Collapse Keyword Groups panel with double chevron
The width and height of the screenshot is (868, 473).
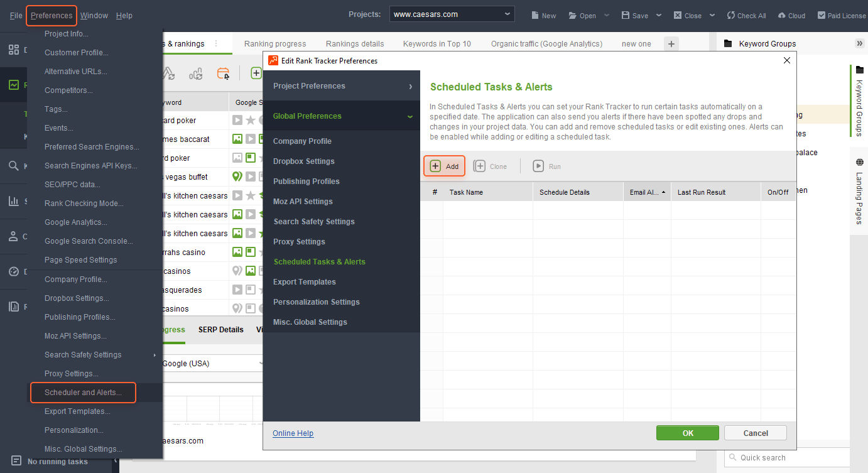tap(860, 43)
